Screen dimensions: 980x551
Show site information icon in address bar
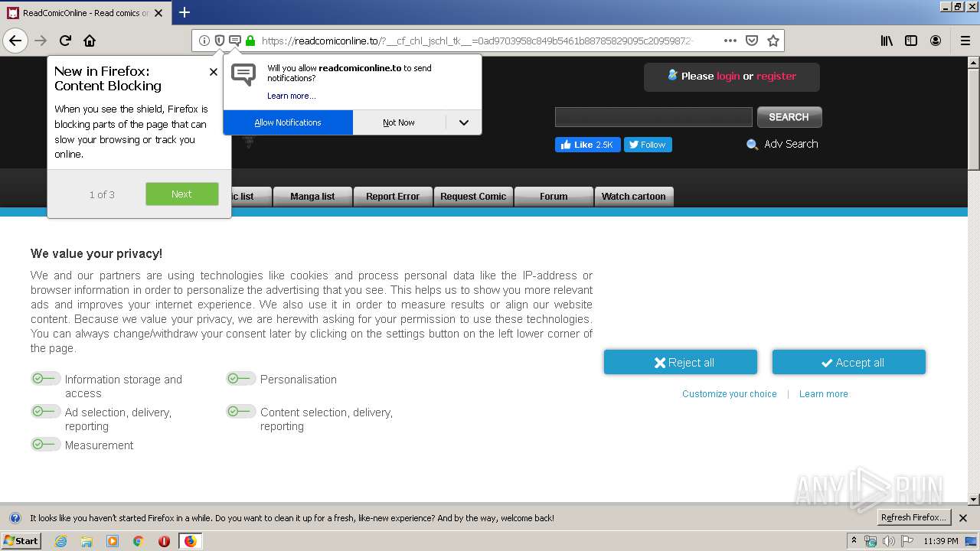(204, 41)
